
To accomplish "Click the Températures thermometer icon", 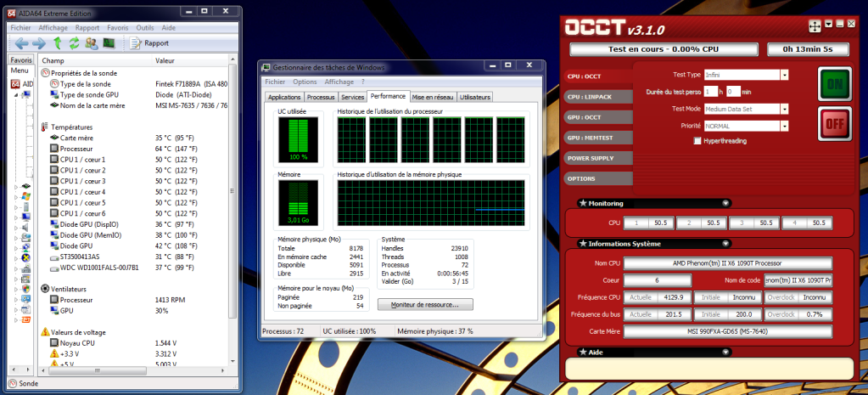I will coord(45,127).
